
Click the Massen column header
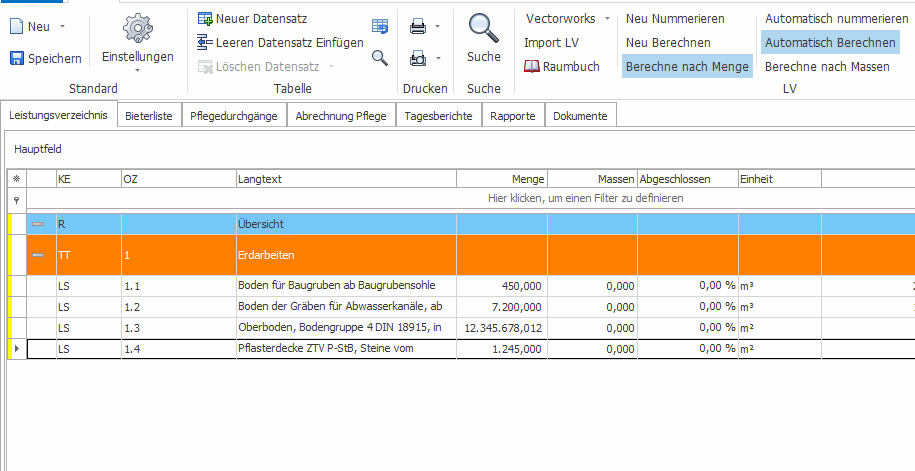coord(592,179)
